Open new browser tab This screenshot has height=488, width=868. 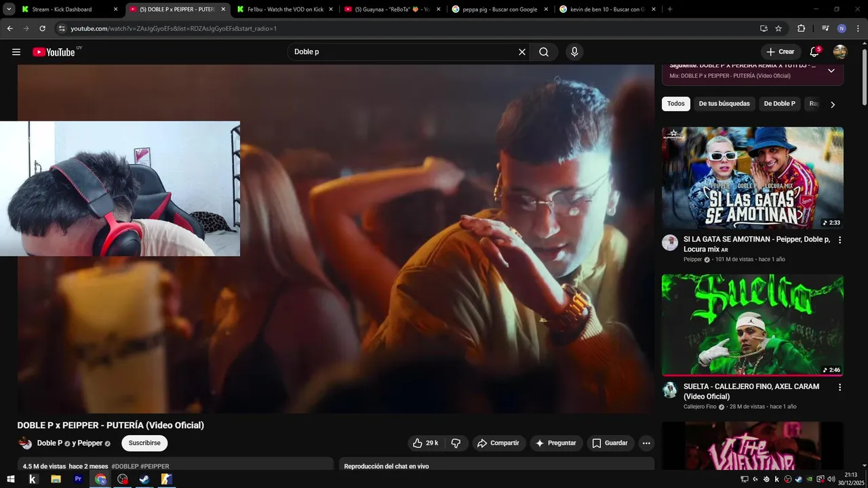click(670, 9)
